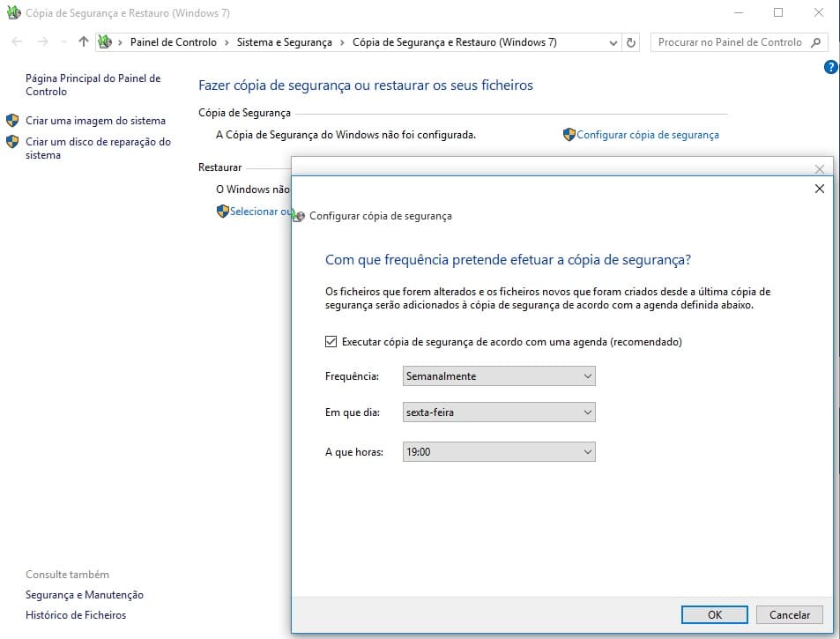Refresh the Control Panel view
Image resolution: width=840 pixels, height=639 pixels.
(x=631, y=42)
